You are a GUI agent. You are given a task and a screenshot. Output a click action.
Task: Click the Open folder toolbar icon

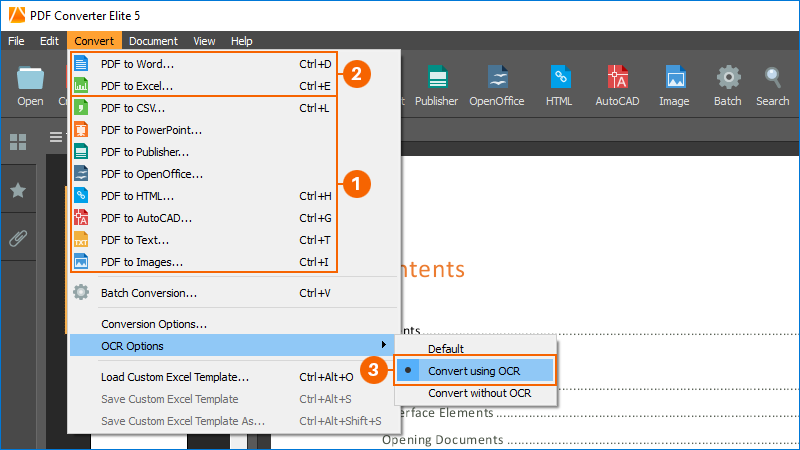tap(30, 78)
